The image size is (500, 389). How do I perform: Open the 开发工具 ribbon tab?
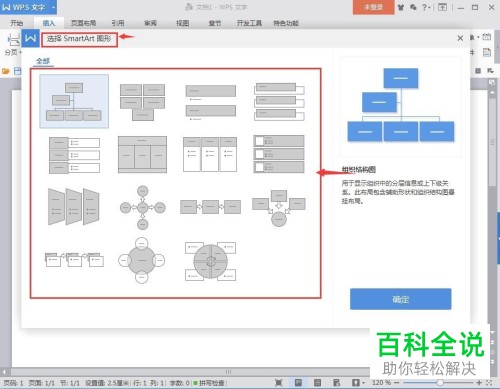point(249,23)
